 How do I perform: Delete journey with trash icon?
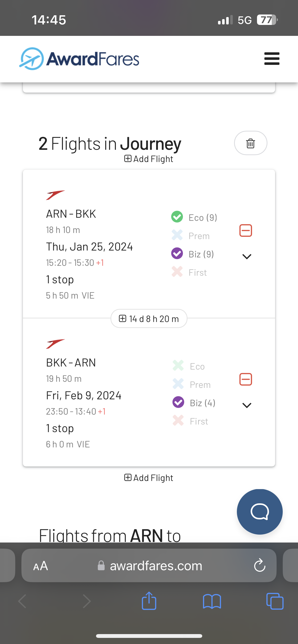coord(250,143)
